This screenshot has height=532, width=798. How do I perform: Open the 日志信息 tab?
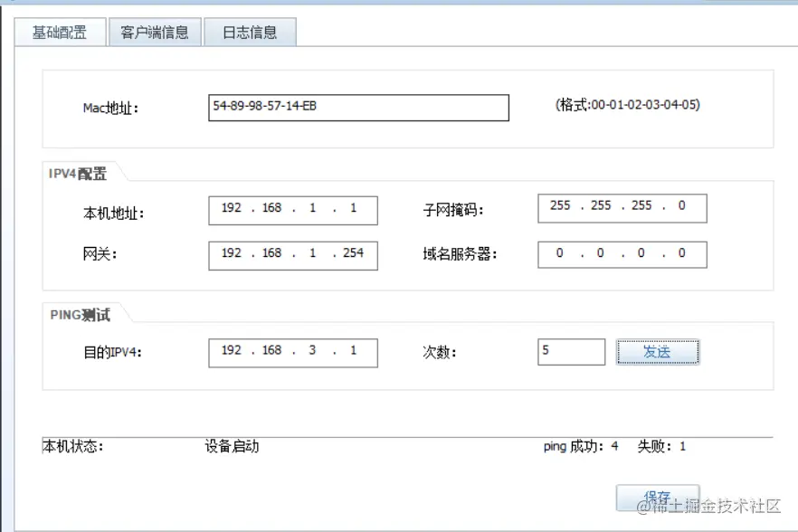pyautogui.click(x=250, y=32)
